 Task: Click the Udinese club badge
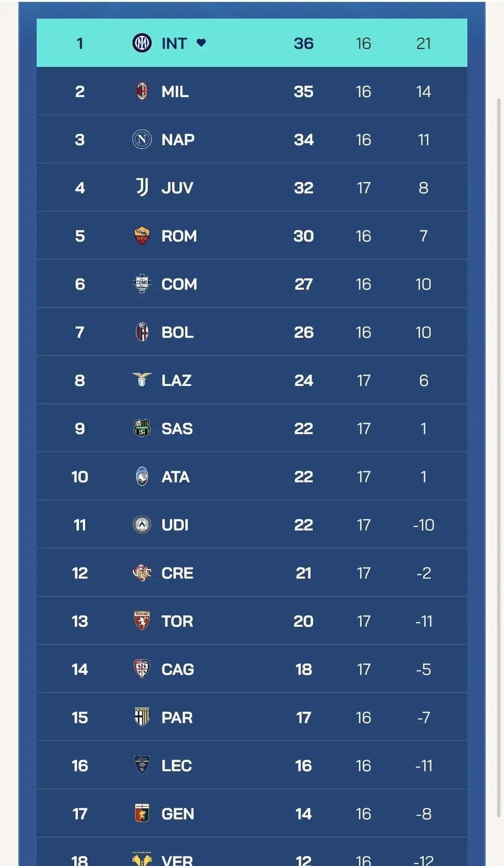click(x=142, y=525)
